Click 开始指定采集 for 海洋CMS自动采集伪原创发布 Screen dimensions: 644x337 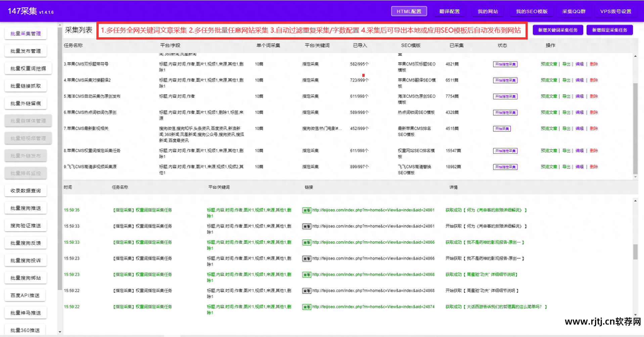[505, 96]
